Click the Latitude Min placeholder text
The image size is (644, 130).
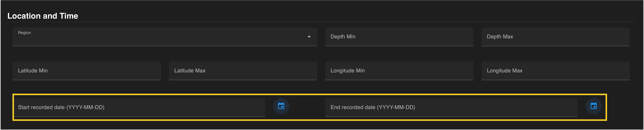[x=33, y=71]
